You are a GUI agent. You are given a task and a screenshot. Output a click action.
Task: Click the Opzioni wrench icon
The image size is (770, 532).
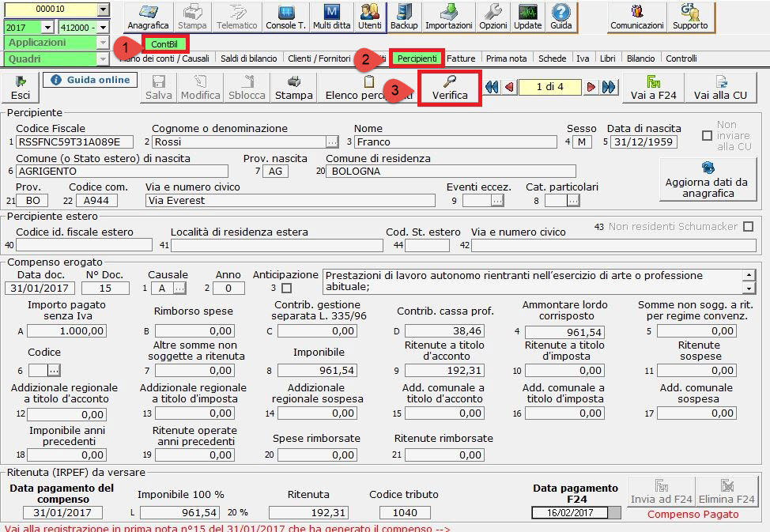[x=493, y=17]
